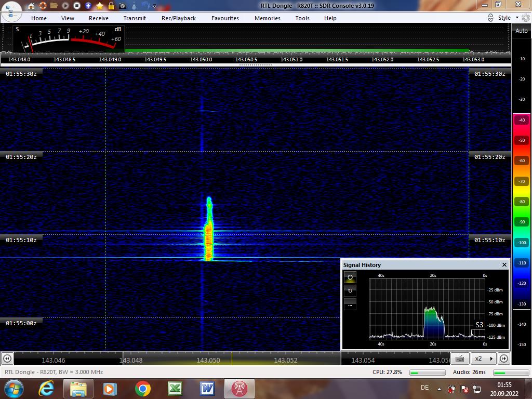Open the SDR Console application menu orb
Screen dimensions: 532x399
coord(11,11)
